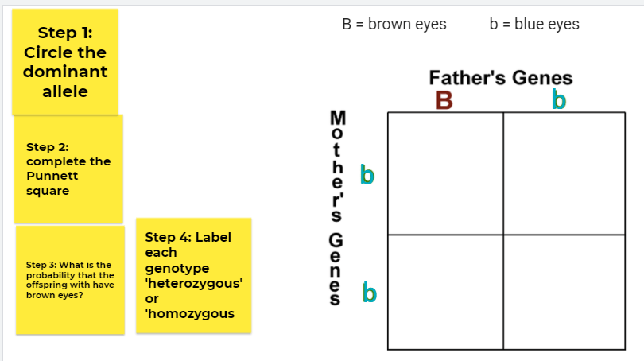This screenshot has height=361, width=644.
Task: Click the bottom-right Punnett square cell
Action: [x=564, y=292]
